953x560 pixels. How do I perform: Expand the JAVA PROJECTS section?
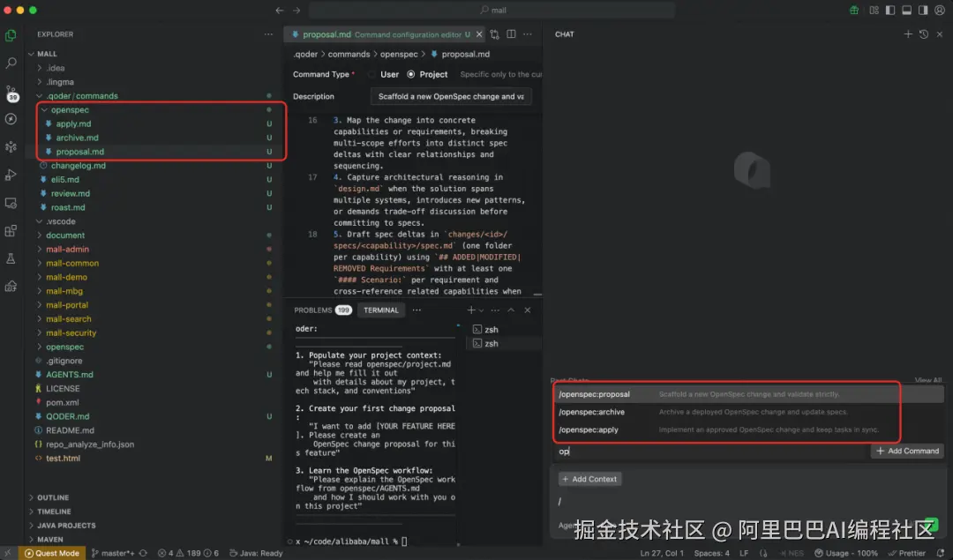tap(65, 526)
